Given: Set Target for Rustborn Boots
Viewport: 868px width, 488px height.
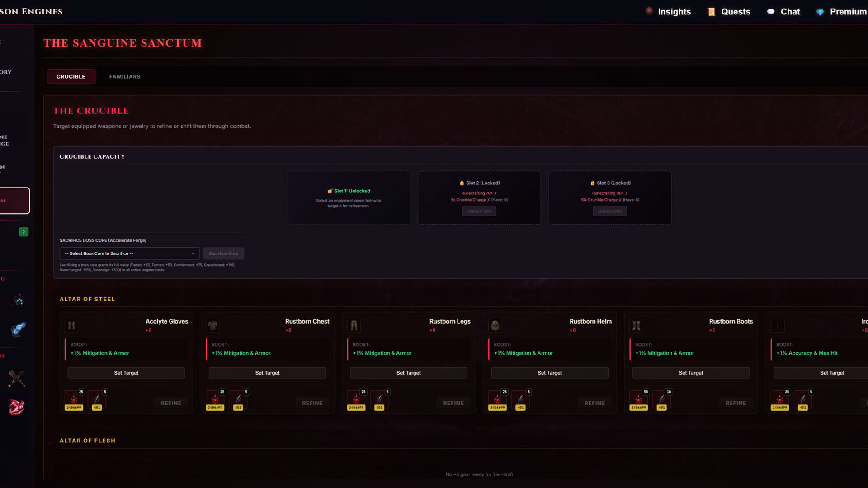Looking at the screenshot, I should coord(691,373).
